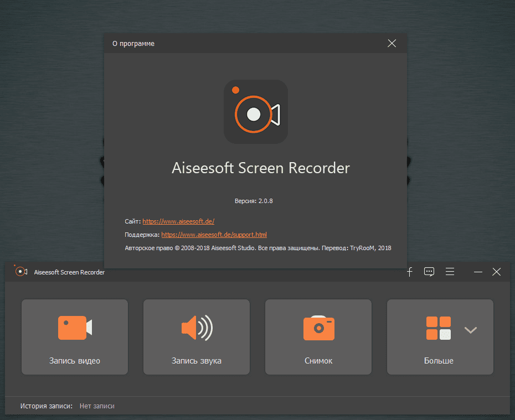Viewport: 515px width, 420px height.
Task: Click the 'Поддержка:' label in About dialog
Action: [142, 235]
